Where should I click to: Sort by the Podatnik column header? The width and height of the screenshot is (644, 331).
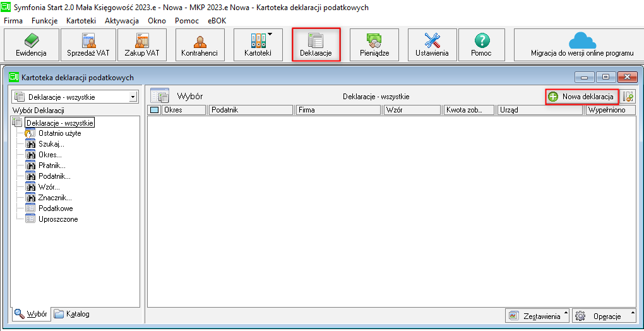pos(251,110)
